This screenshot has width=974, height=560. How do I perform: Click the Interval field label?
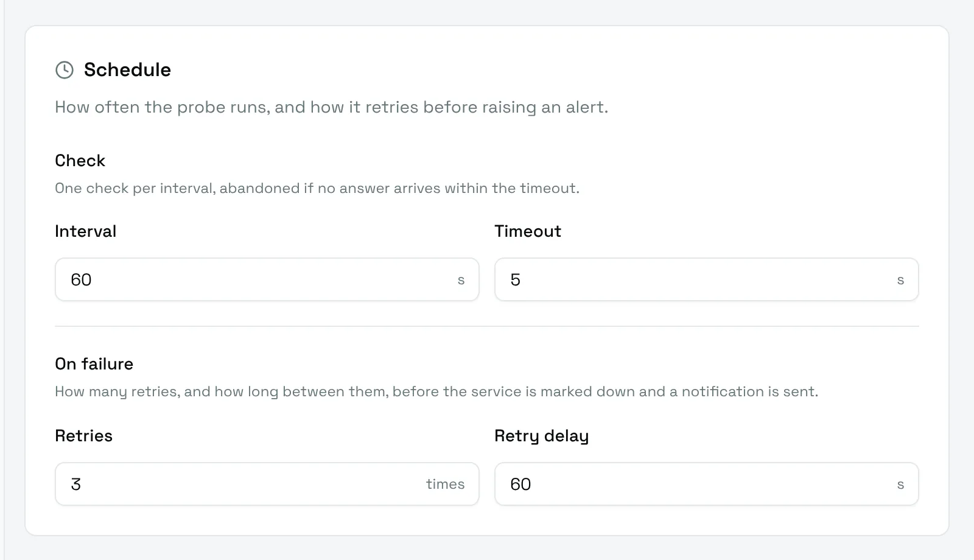pos(85,231)
